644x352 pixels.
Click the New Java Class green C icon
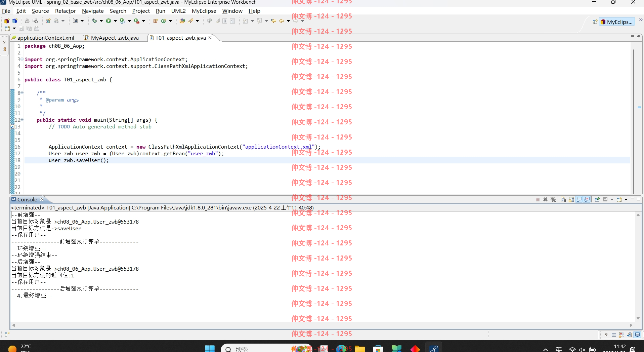click(x=164, y=21)
